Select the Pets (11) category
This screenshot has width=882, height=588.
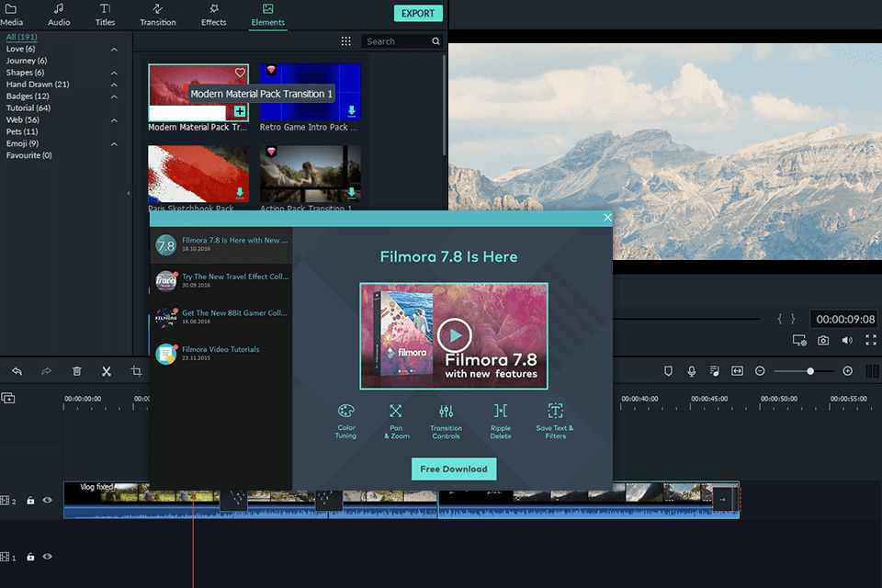click(x=22, y=131)
